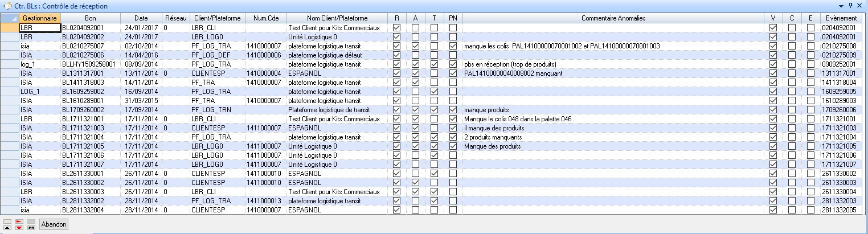Click the 'M' icon button beside Abandon

31,228
